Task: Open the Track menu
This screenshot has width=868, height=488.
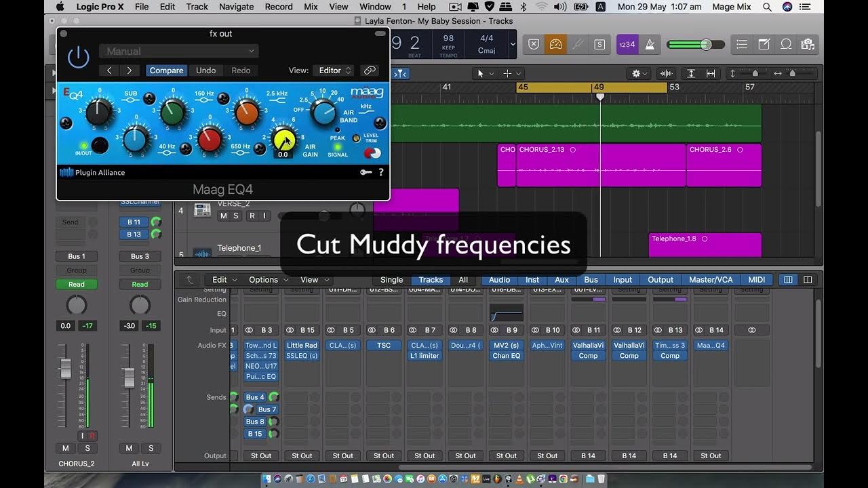Action: [197, 7]
